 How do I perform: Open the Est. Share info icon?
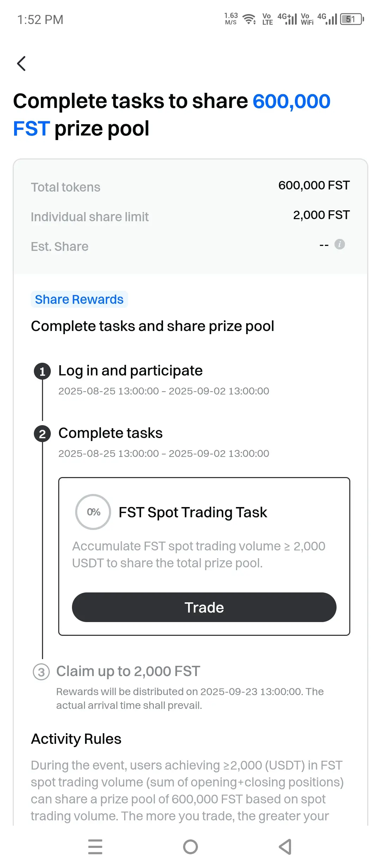tap(339, 244)
